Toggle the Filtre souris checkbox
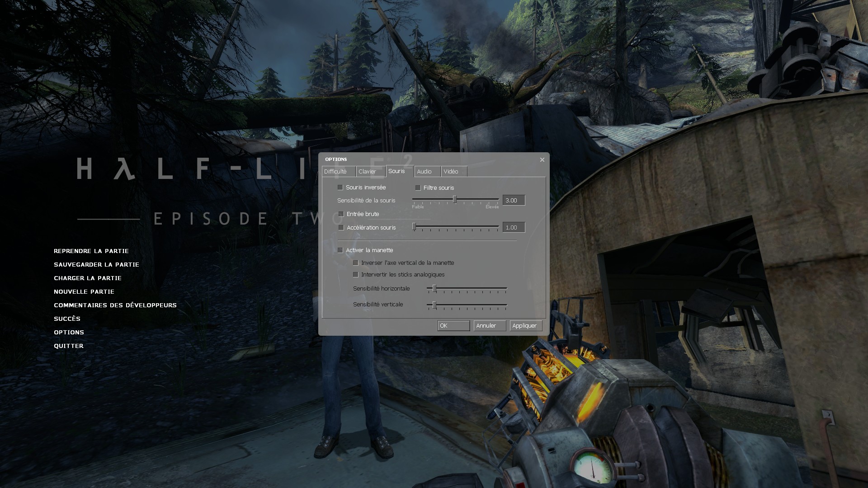 tap(418, 188)
